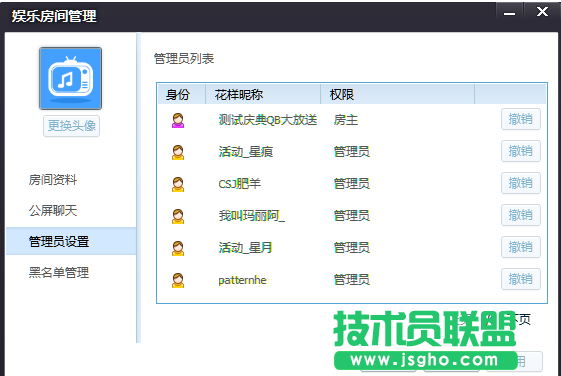Image resolution: width=561 pixels, height=376 pixels.
Task: Click the 房主 permission cell
Action: pyautogui.click(x=346, y=120)
